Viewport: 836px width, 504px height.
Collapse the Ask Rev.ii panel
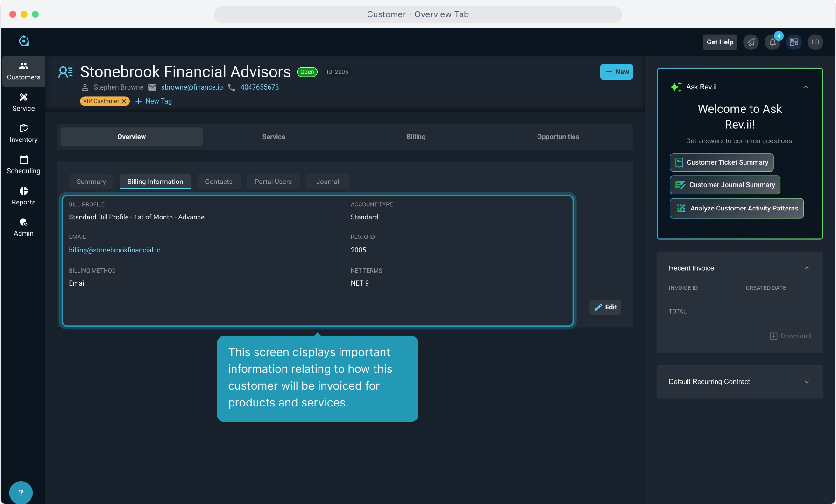click(x=806, y=87)
